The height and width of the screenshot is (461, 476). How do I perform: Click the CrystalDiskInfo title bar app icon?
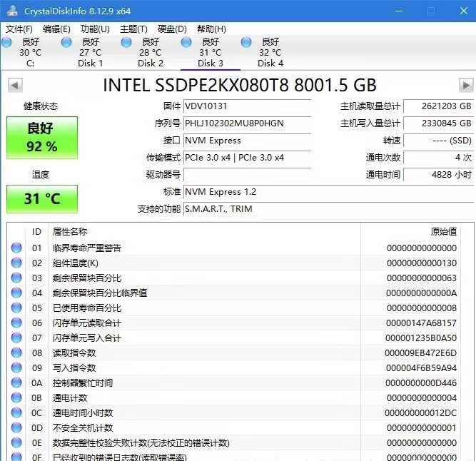pyautogui.click(x=12, y=11)
